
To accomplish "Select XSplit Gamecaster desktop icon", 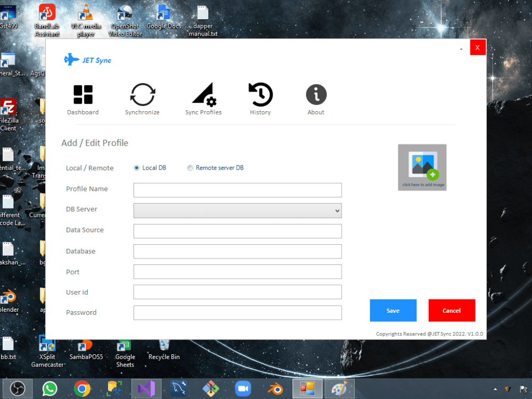I will [x=47, y=352].
